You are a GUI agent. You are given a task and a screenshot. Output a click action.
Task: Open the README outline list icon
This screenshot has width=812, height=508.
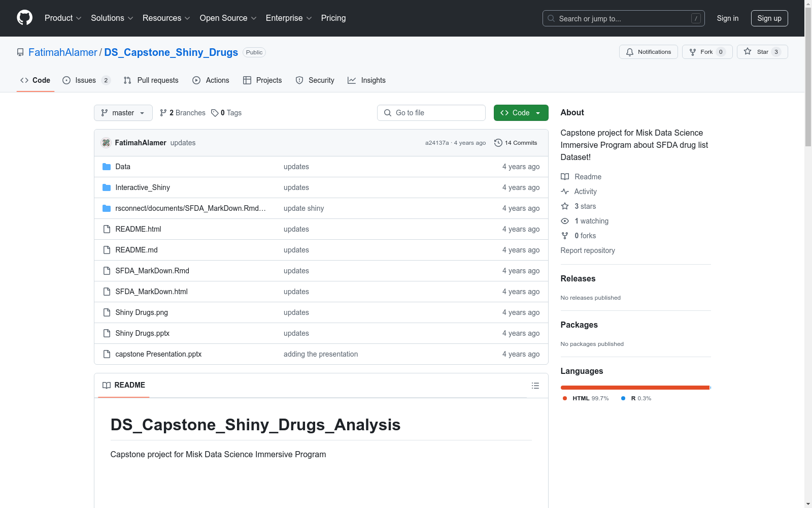tap(535, 386)
